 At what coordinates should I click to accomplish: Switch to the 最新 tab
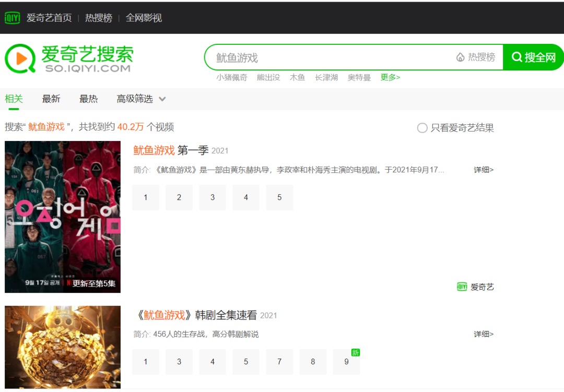pos(51,99)
